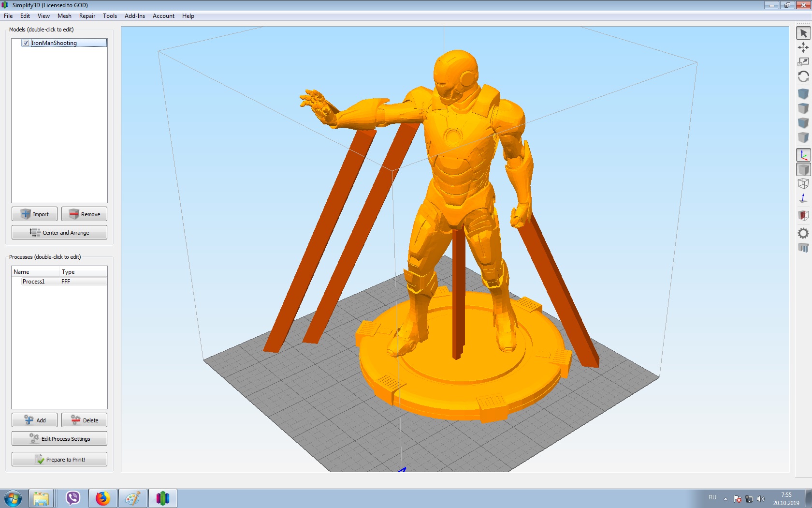Image resolution: width=812 pixels, height=508 pixels.
Task: Click the FFF type cell
Action: (x=66, y=282)
